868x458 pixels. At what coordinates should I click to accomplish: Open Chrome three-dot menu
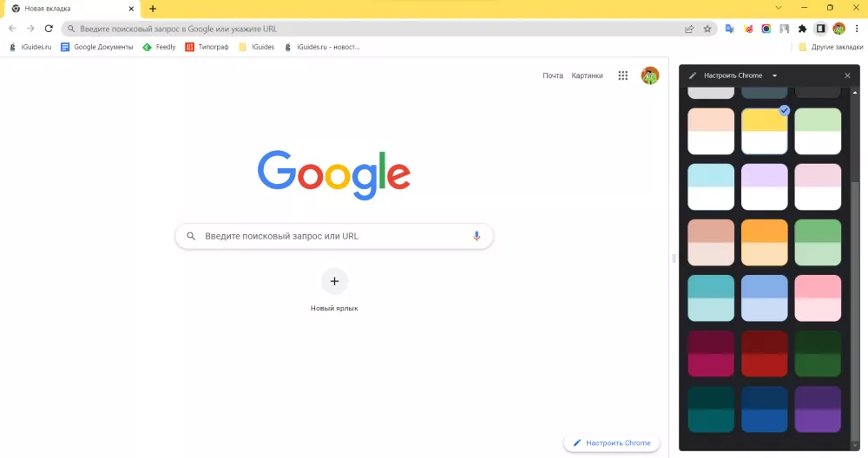point(857,29)
